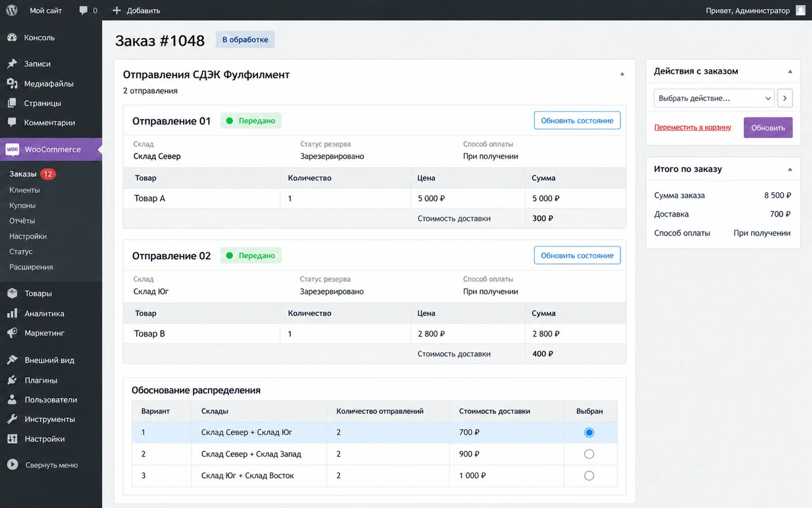The width and height of the screenshot is (812, 508).
Task: Open comments bubble icon in admin bar
Action: coord(83,10)
